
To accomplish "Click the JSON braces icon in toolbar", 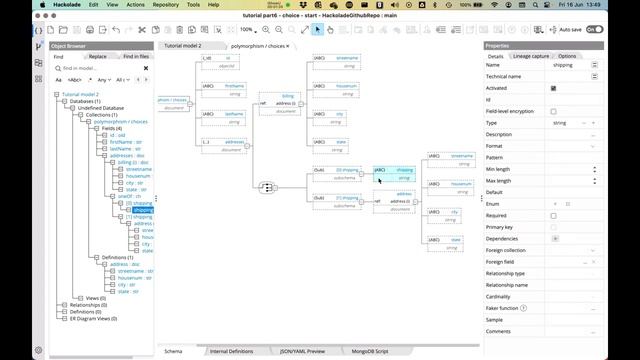I will click(x=38, y=30).
